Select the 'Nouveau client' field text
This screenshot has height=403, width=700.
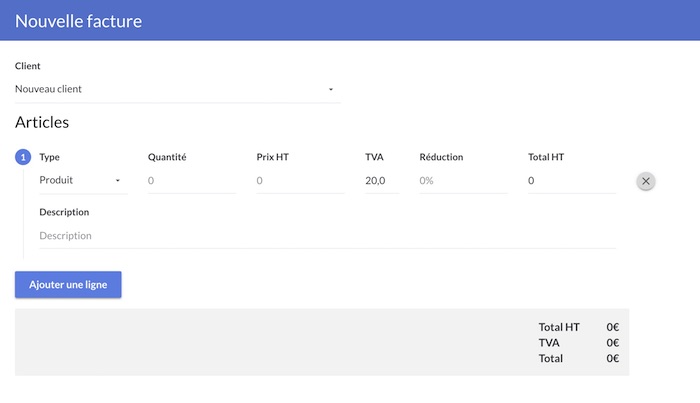point(49,89)
